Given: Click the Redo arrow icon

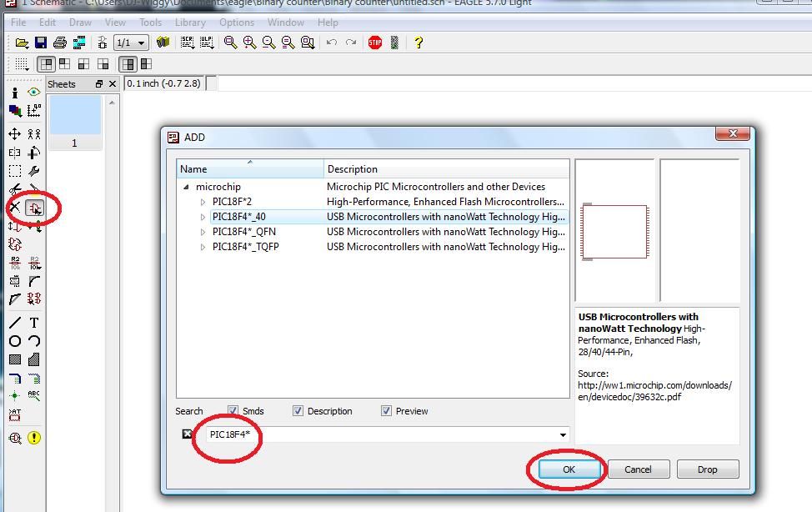Looking at the screenshot, I should pyautogui.click(x=351, y=43).
